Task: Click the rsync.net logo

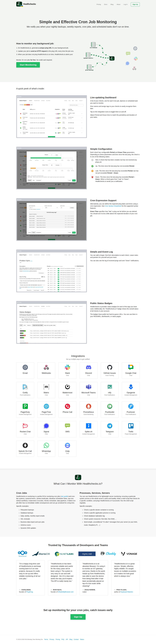Action: (x=87, y=554)
